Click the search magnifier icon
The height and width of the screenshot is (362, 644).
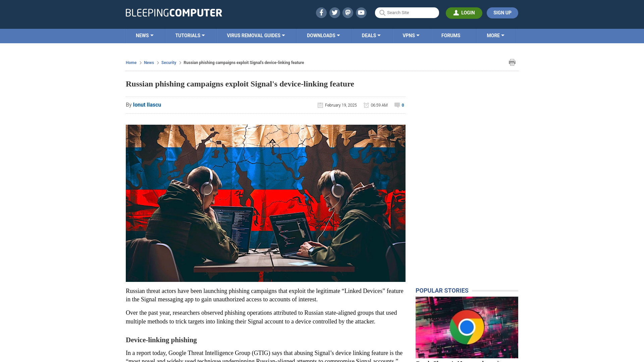[x=382, y=13]
